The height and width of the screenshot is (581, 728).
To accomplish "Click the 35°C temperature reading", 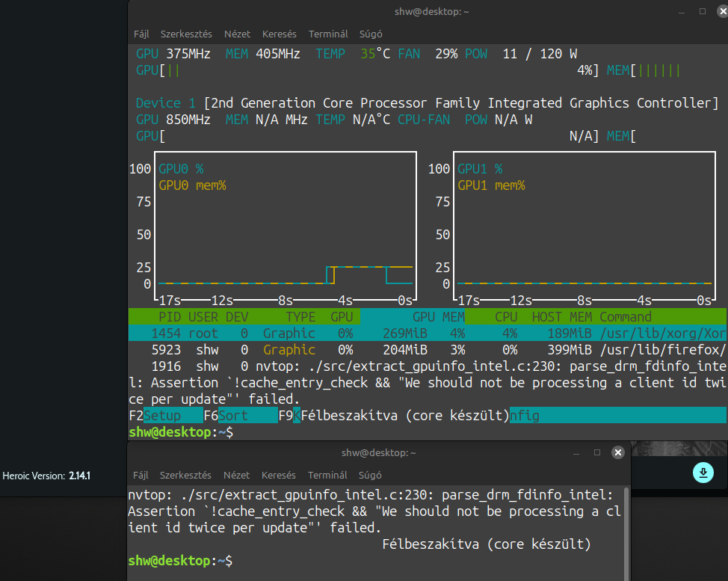I will click(375, 54).
